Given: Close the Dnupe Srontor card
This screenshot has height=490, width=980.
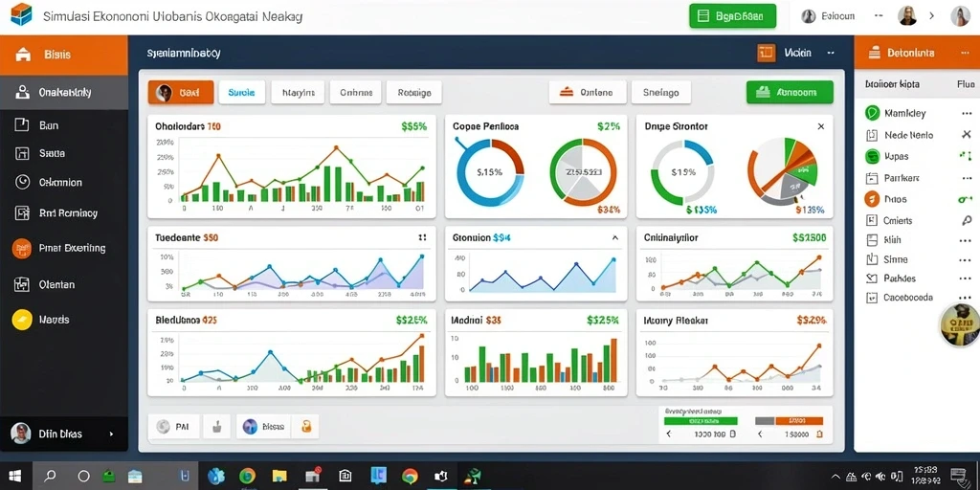Looking at the screenshot, I should click(820, 126).
